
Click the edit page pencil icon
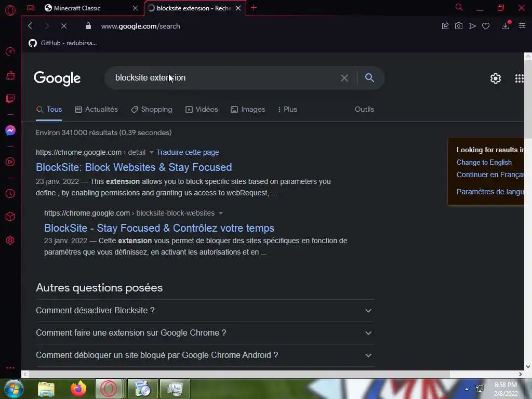pos(445,26)
